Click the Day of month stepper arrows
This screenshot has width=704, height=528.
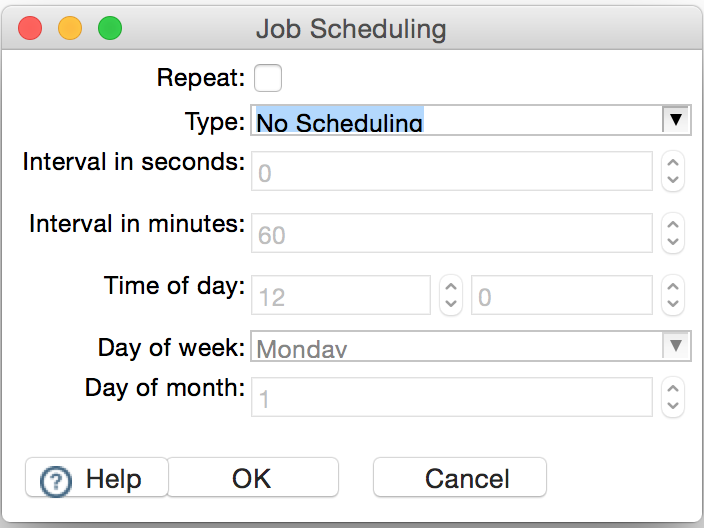(674, 397)
